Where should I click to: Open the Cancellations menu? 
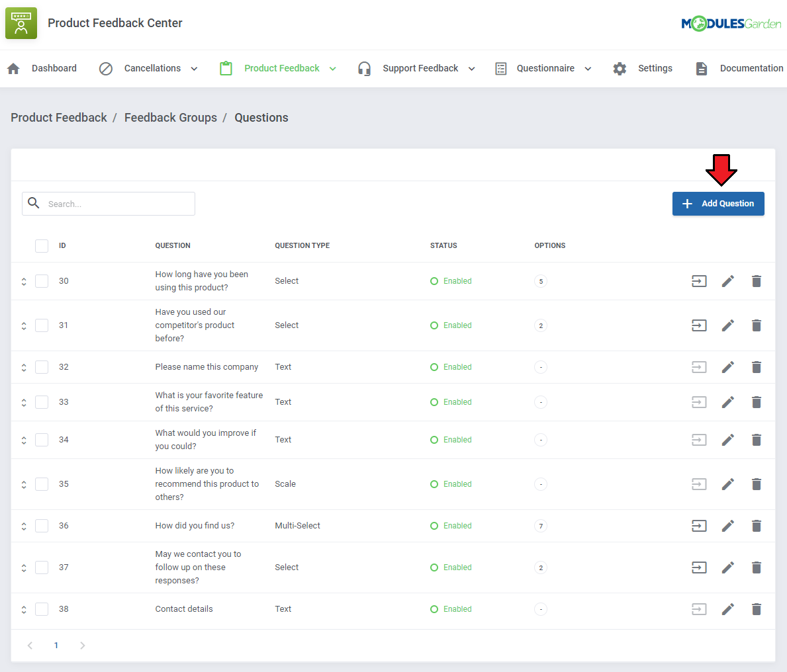pyautogui.click(x=153, y=68)
